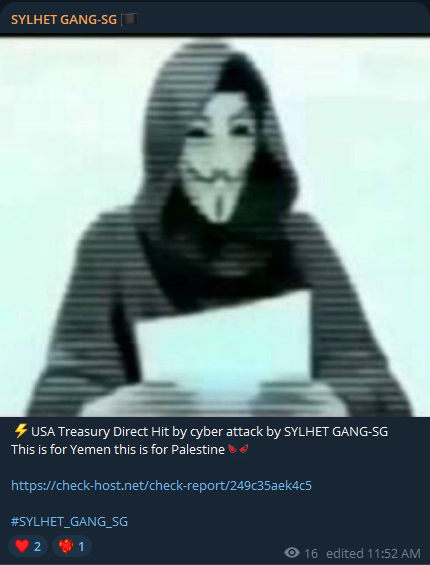
Task: Open the SYLHET GANG-SG channel name
Action: click(64, 20)
